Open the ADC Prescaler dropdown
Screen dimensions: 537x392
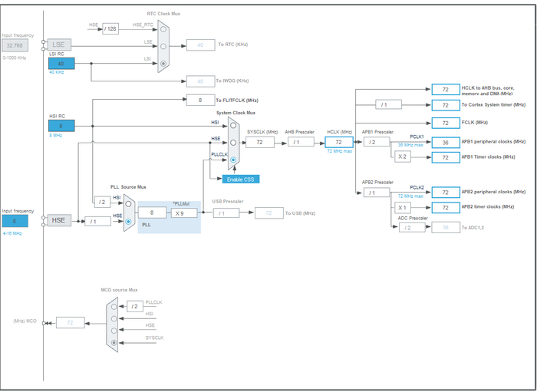point(412,228)
